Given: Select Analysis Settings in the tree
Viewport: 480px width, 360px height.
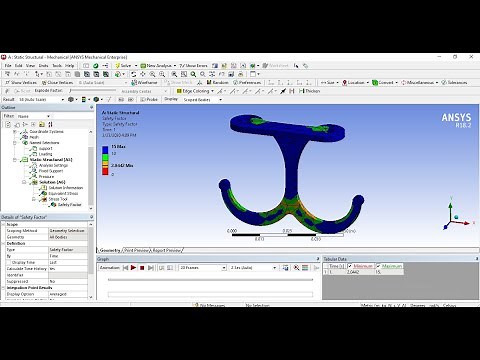Looking at the screenshot, I should pyautogui.click(x=53, y=165).
